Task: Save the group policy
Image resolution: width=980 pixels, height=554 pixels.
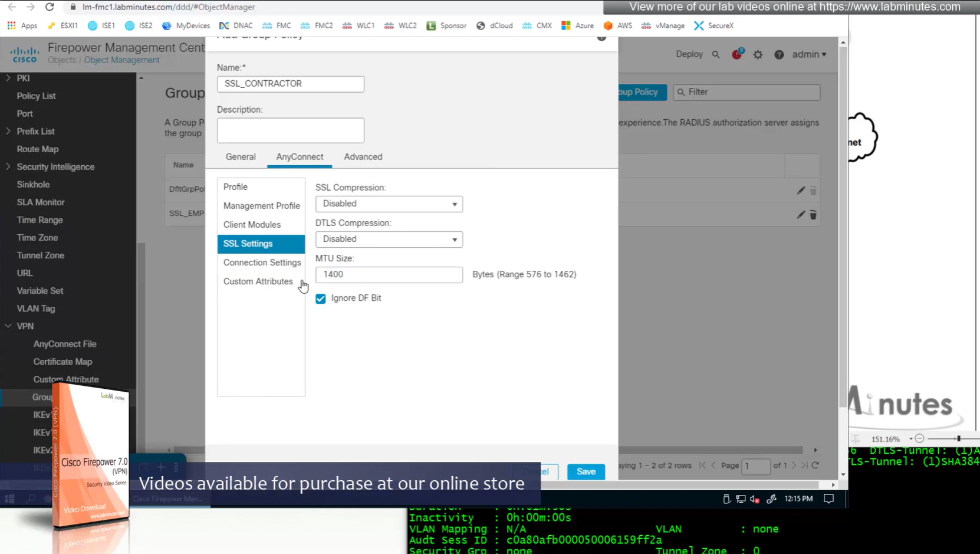Action: pyautogui.click(x=586, y=471)
